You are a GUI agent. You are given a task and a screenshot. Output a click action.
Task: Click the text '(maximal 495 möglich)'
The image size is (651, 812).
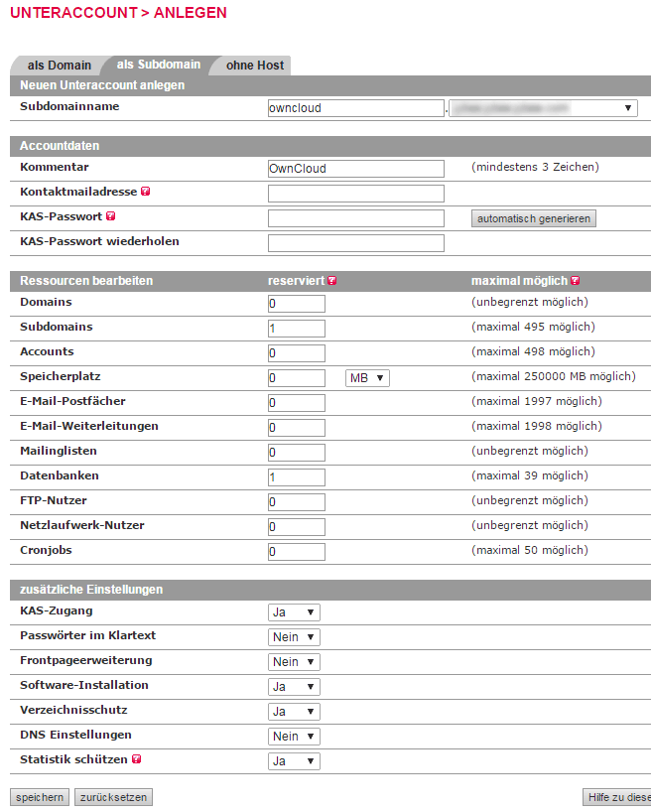pos(533,327)
